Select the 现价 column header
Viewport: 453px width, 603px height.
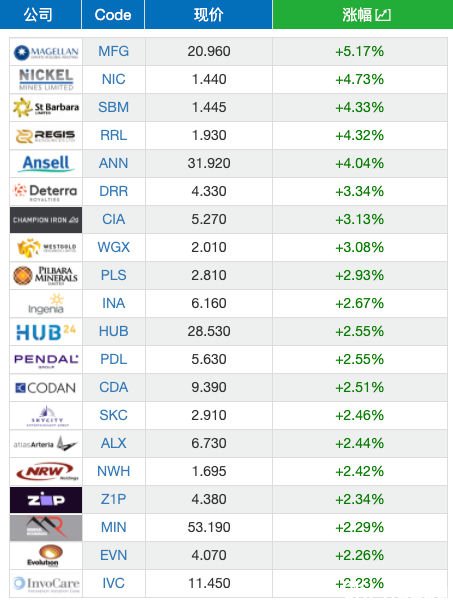click(x=208, y=14)
